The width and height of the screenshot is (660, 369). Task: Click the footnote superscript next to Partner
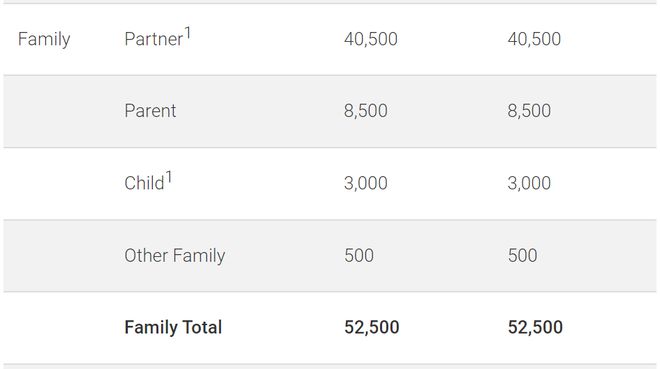click(188, 33)
